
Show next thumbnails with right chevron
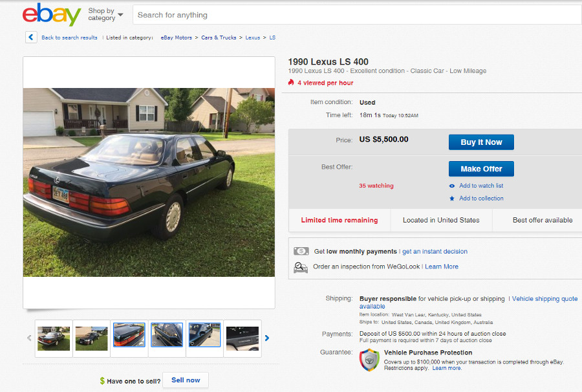coord(267,338)
